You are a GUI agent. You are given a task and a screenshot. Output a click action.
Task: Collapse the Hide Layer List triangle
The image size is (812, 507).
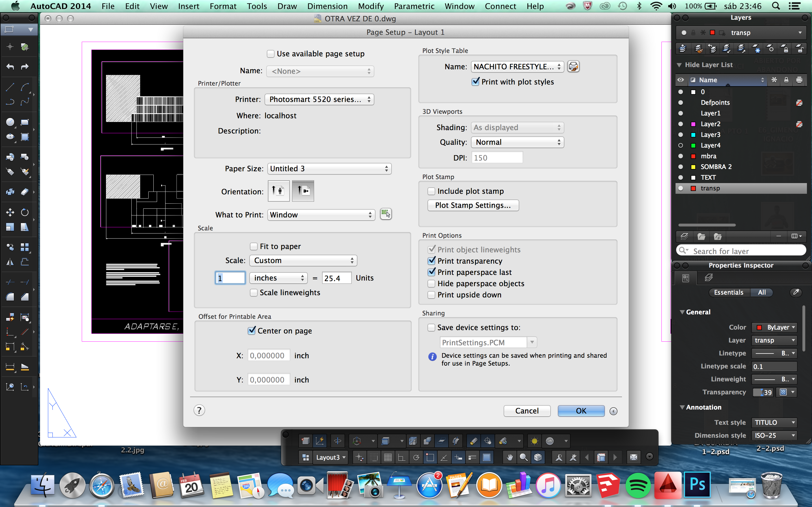tap(679, 65)
